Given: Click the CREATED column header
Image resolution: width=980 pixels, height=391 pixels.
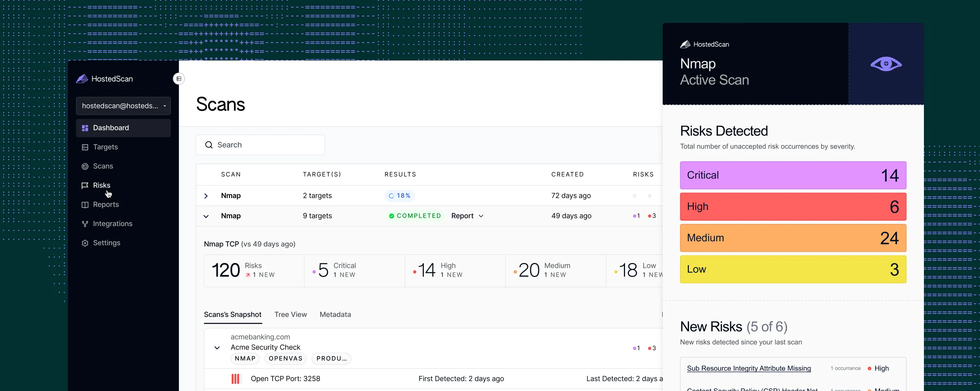Looking at the screenshot, I should [567, 174].
